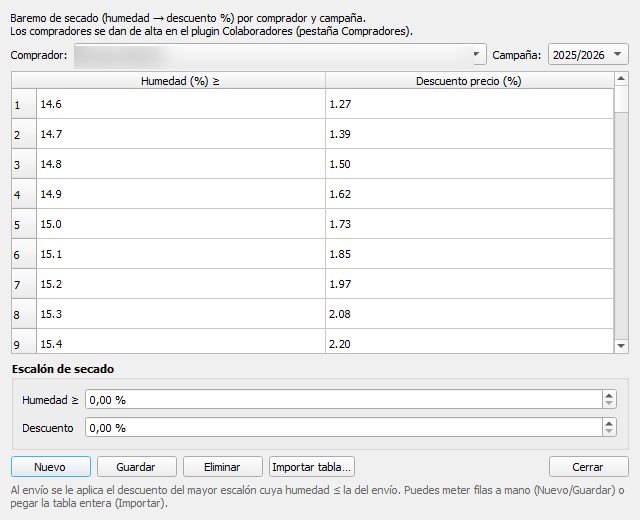Select row header 9
The width and height of the screenshot is (640, 520).
24,341
